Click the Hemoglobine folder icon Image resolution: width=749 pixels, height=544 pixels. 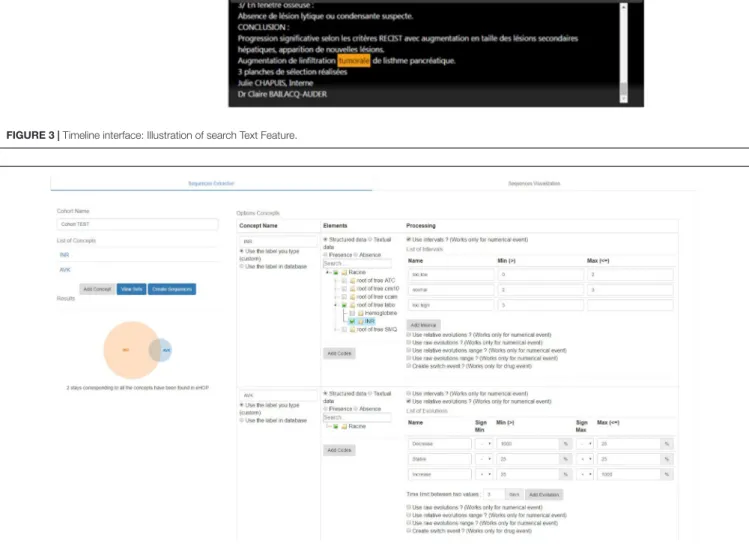click(361, 313)
